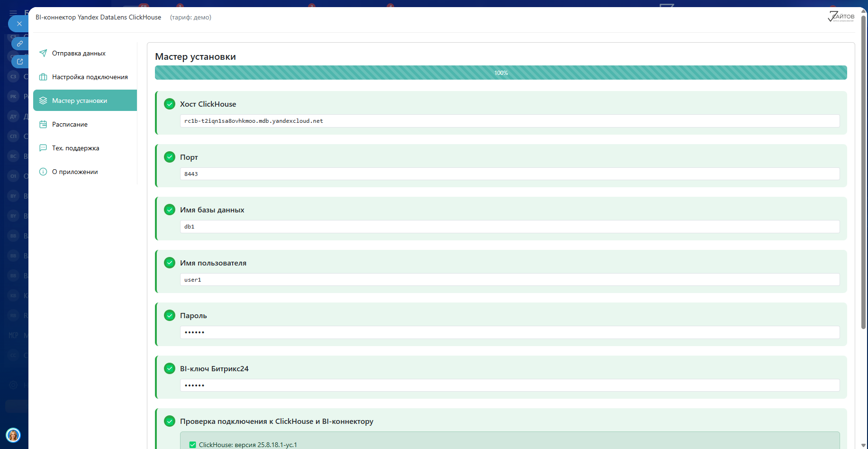Click the layers icon beside Мастер установки
This screenshot has height=449, width=868.
[43, 101]
